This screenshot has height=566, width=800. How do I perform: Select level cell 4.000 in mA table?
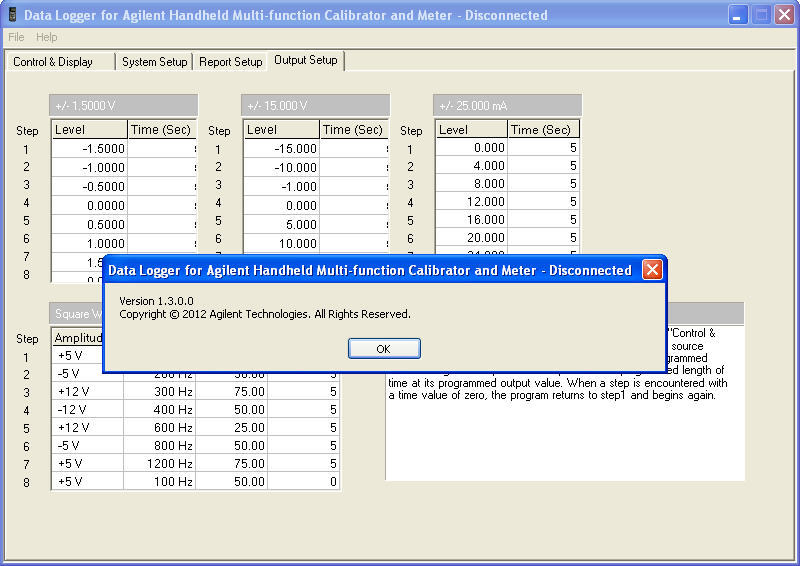pyautogui.click(x=472, y=165)
